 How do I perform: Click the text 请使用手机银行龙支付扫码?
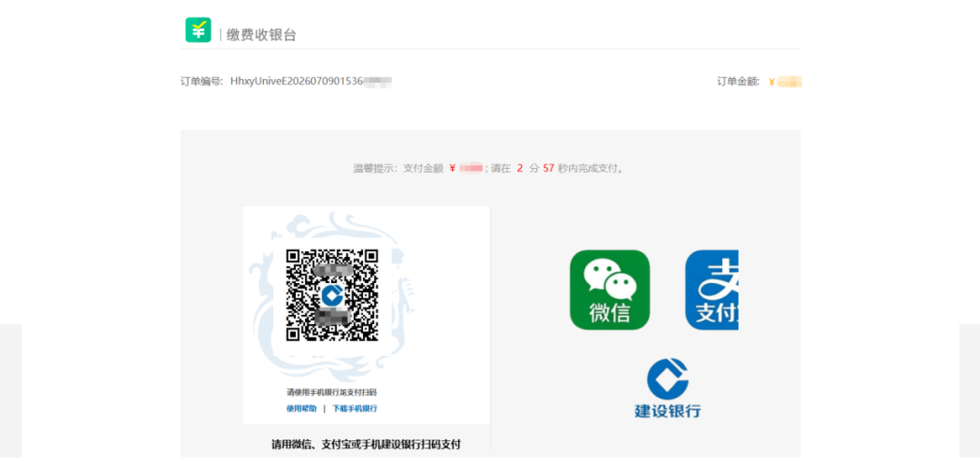[x=332, y=393]
